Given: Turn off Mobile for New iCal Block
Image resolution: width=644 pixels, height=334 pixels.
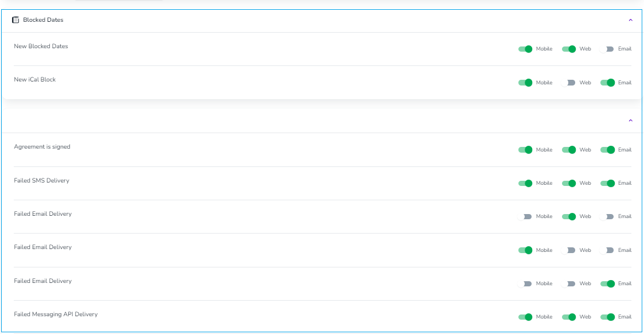Looking at the screenshot, I should [x=525, y=83].
